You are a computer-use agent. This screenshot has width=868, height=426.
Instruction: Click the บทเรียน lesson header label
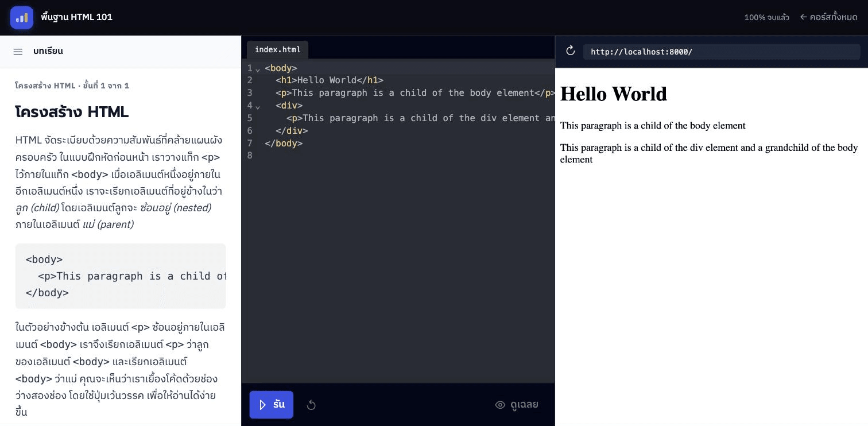point(48,51)
